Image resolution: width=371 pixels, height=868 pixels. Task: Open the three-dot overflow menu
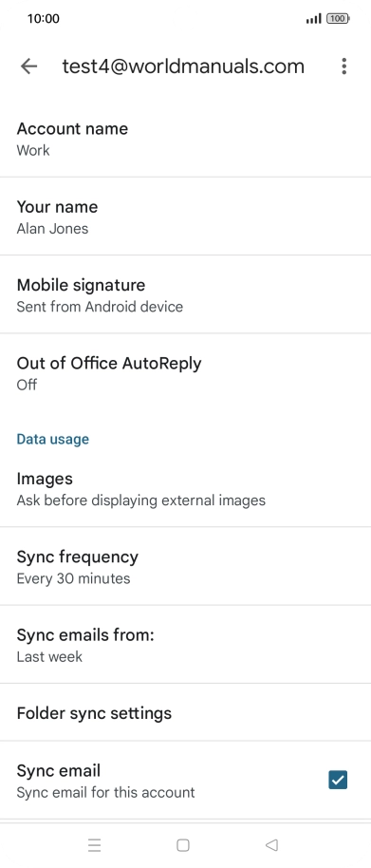click(x=343, y=66)
